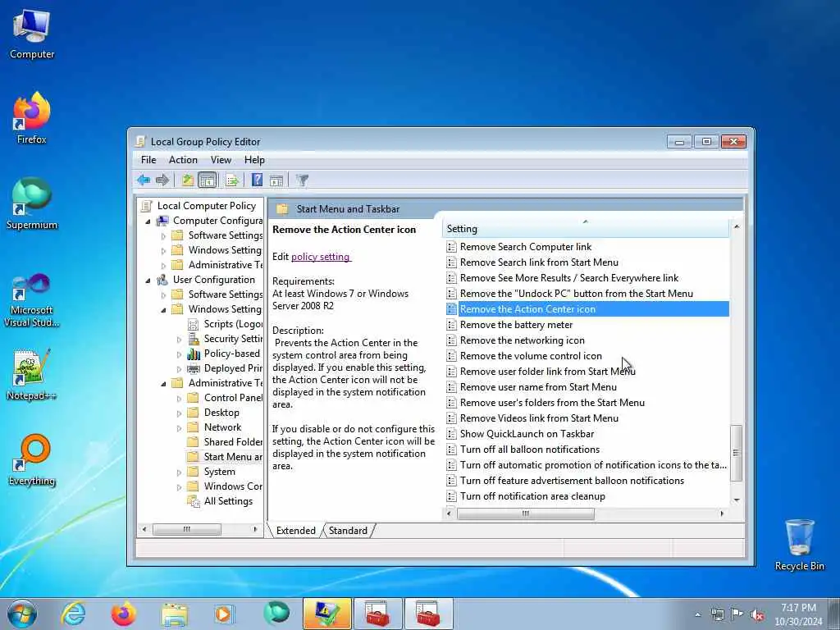This screenshot has height=630, width=840.
Task: Expand the System tree node
Action: [180, 472]
